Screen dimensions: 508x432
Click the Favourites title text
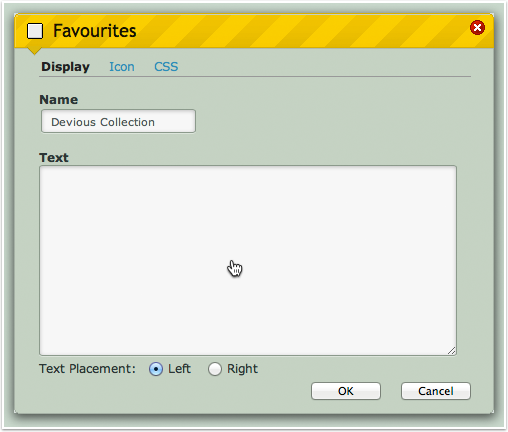pyautogui.click(x=95, y=31)
